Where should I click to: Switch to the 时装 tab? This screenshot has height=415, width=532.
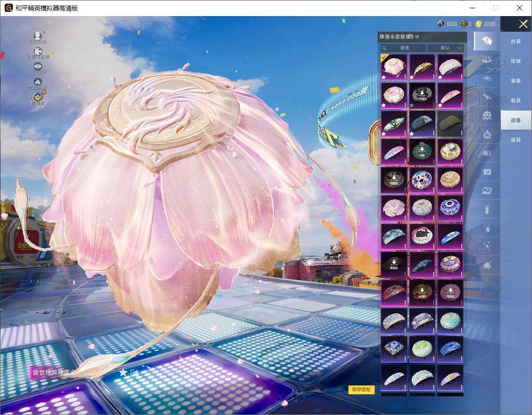516,41
